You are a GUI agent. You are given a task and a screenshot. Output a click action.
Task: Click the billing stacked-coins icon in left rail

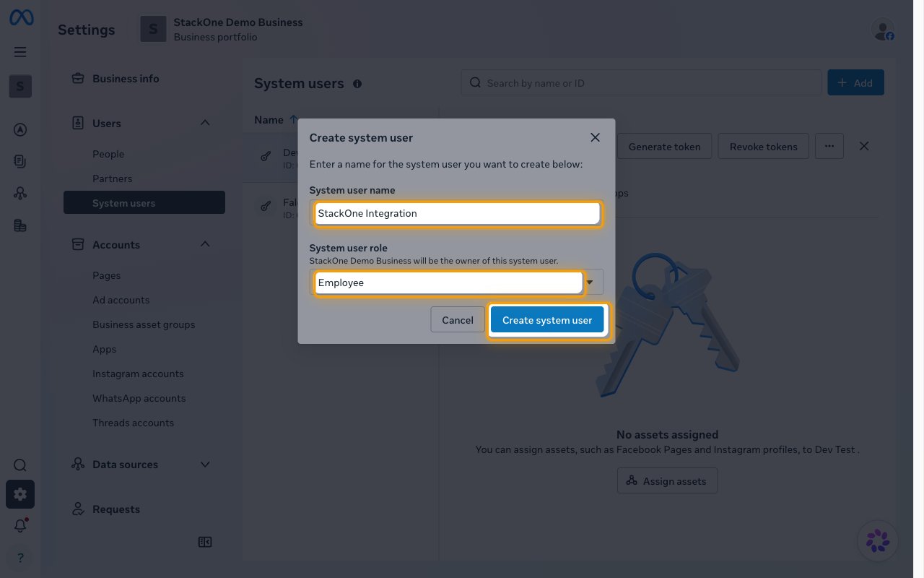click(20, 225)
